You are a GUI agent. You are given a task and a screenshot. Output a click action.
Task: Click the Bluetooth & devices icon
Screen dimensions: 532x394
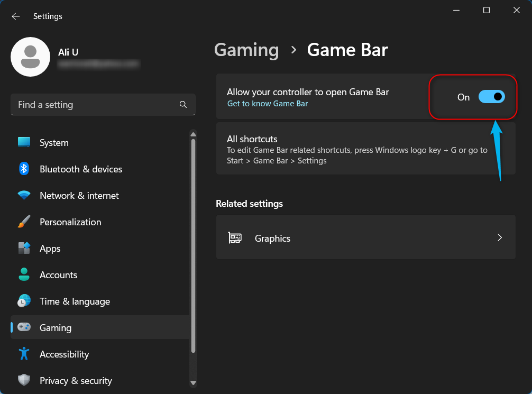(24, 169)
